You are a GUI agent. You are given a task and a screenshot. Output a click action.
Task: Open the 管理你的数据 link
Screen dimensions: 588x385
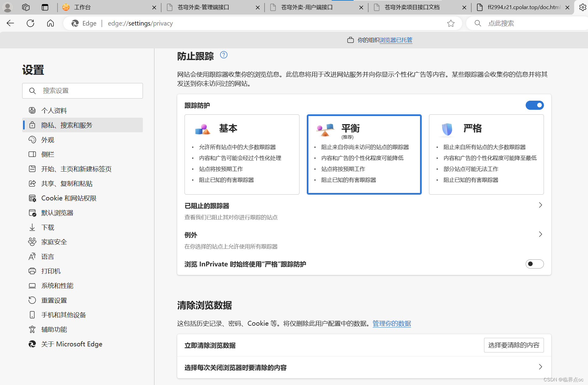[392, 324]
